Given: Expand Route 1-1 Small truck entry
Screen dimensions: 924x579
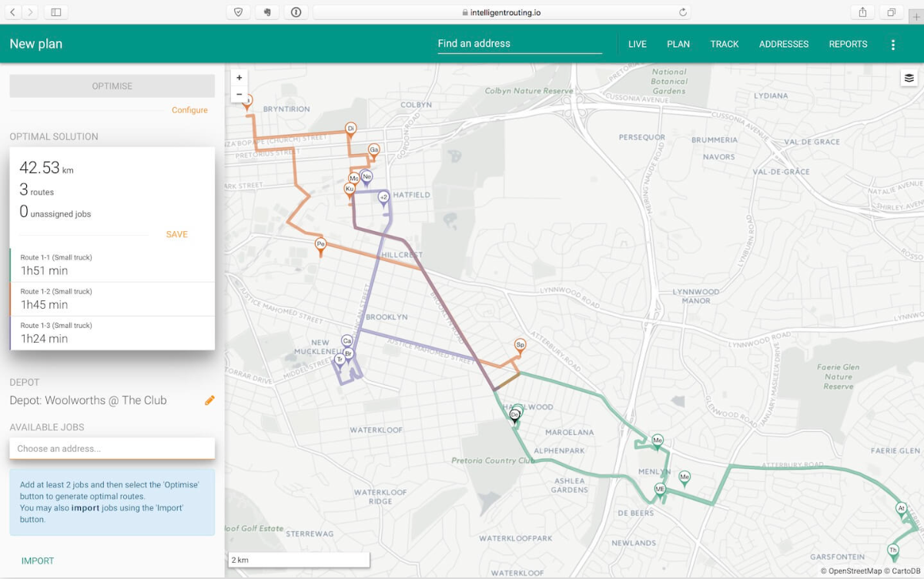Looking at the screenshot, I should pyautogui.click(x=112, y=265).
